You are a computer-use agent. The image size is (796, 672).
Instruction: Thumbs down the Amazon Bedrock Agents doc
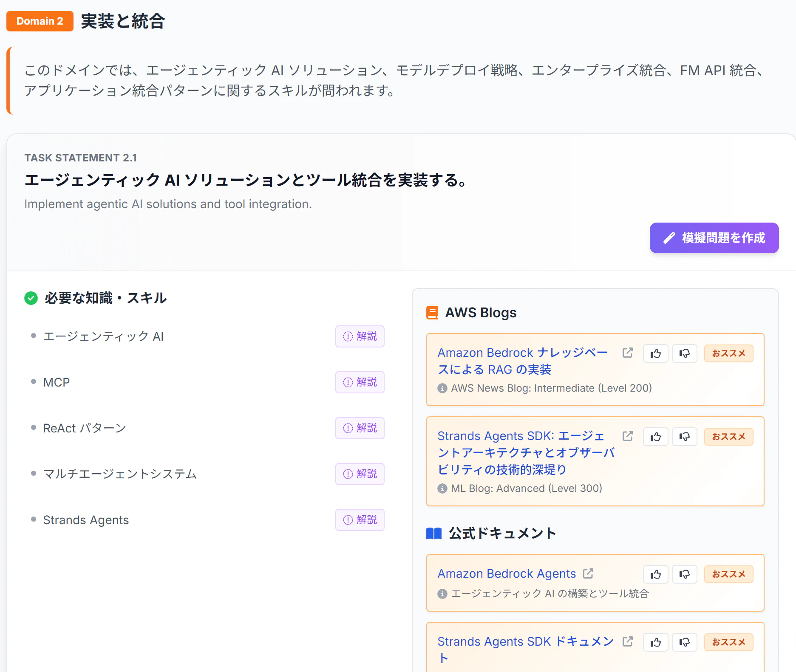[x=685, y=574]
